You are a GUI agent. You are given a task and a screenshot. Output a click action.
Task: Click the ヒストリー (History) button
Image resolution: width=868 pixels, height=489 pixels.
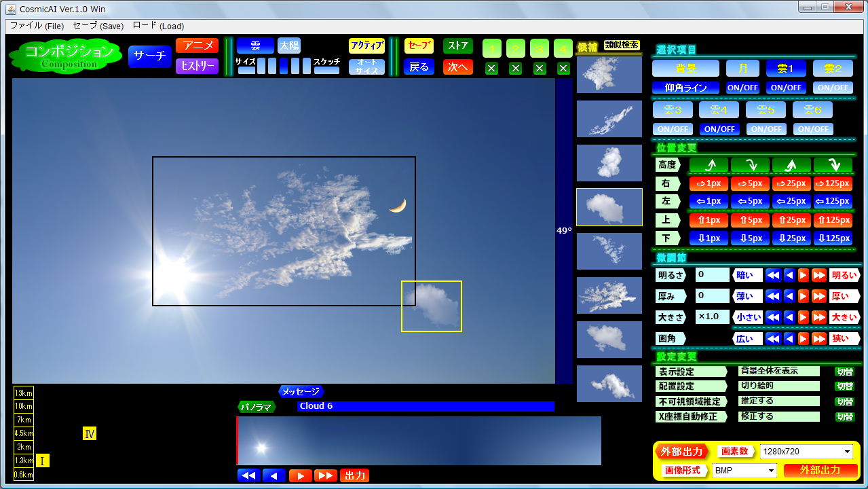pyautogui.click(x=197, y=66)
